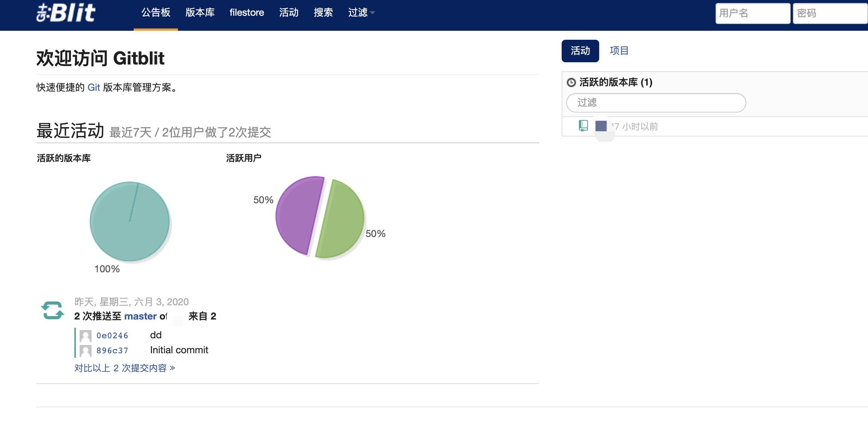This screenshot has height=426, width=868.
Task: Open the 公告板 nav tab
Action: point(156,13)
